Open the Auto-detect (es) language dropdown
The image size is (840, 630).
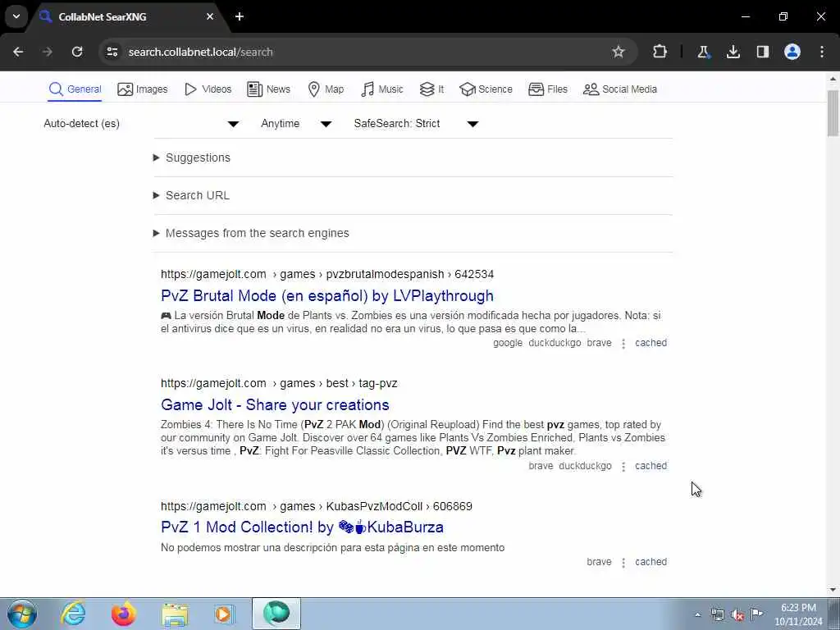[141, 124]
